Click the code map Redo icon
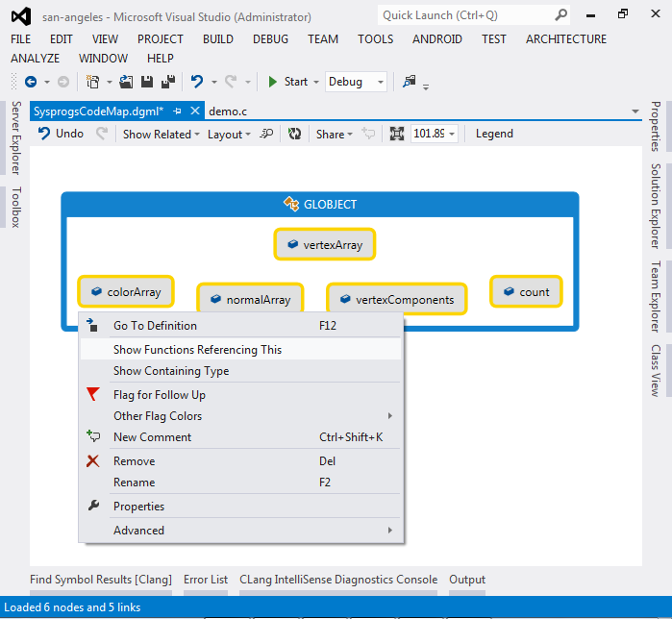The image size is (672, 619). coord(102,134)
